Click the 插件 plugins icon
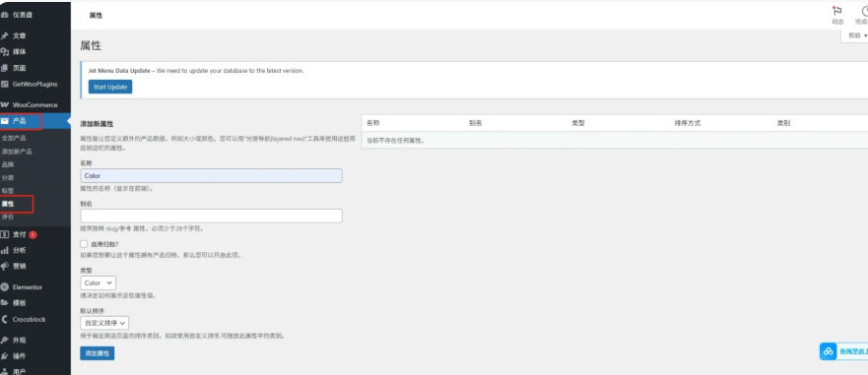 coord(4,356)
